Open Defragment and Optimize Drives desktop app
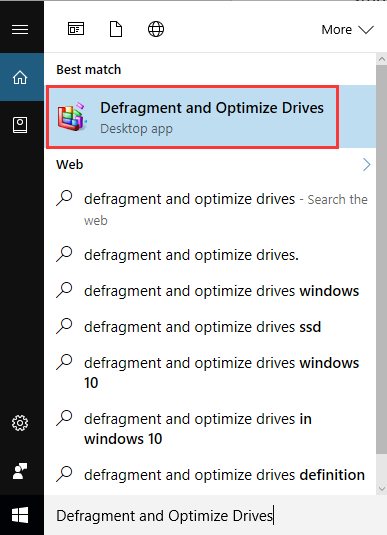 pyautogui.click(x=211, y=117)
